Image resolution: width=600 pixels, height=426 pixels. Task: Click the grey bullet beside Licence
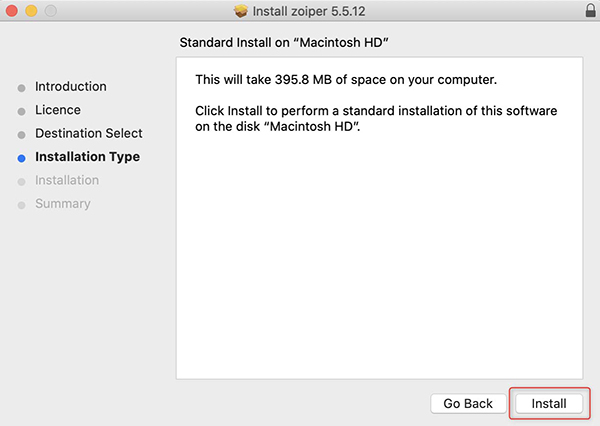click(x=22, y=110)
